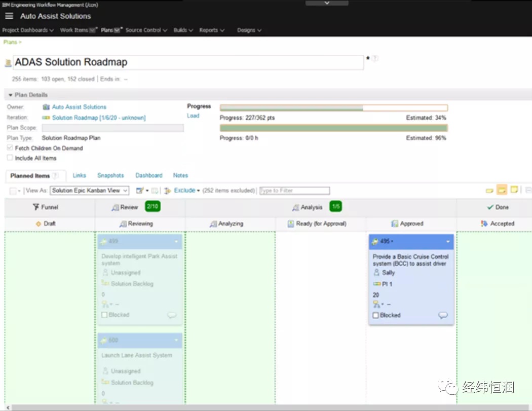The image size is (532, 411).
Task: Click the Auto Assist Solutions owner team icon
Action: coord(46,107)
